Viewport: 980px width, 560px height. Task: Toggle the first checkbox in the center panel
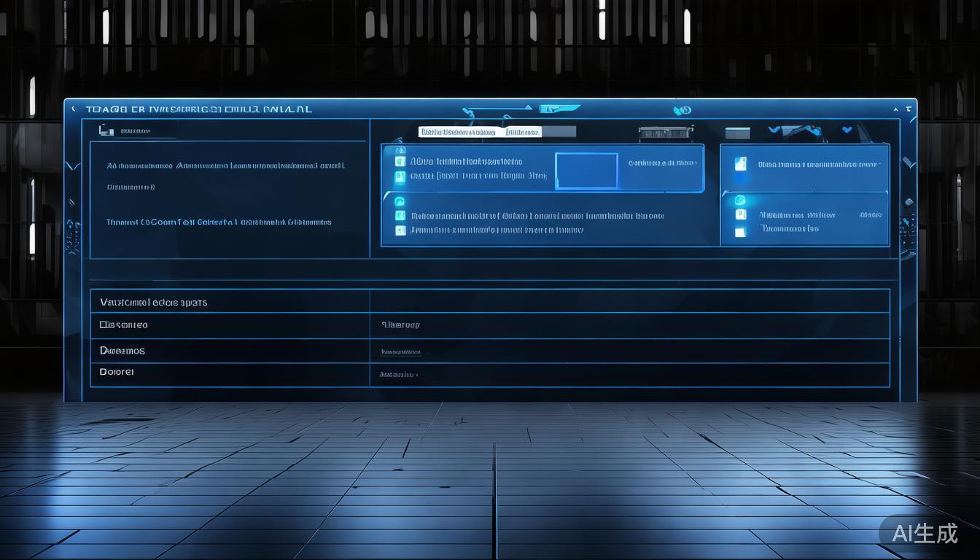[400, 161]
